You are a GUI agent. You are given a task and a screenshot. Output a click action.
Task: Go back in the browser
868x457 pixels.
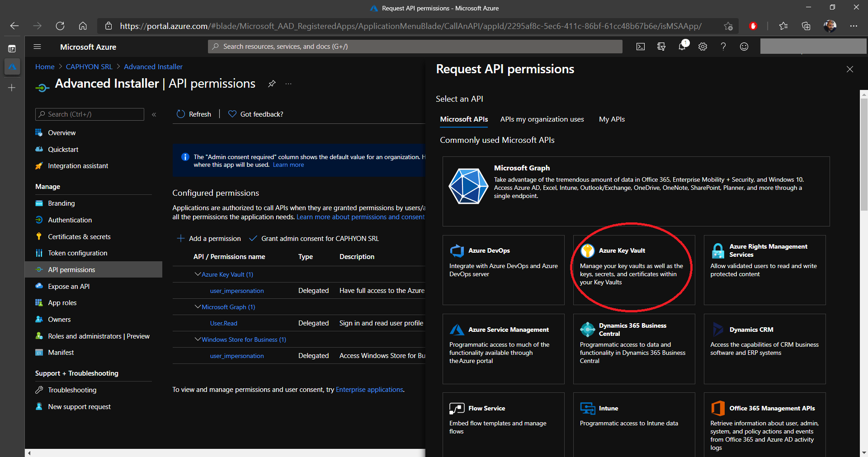(x=14, y=26)
